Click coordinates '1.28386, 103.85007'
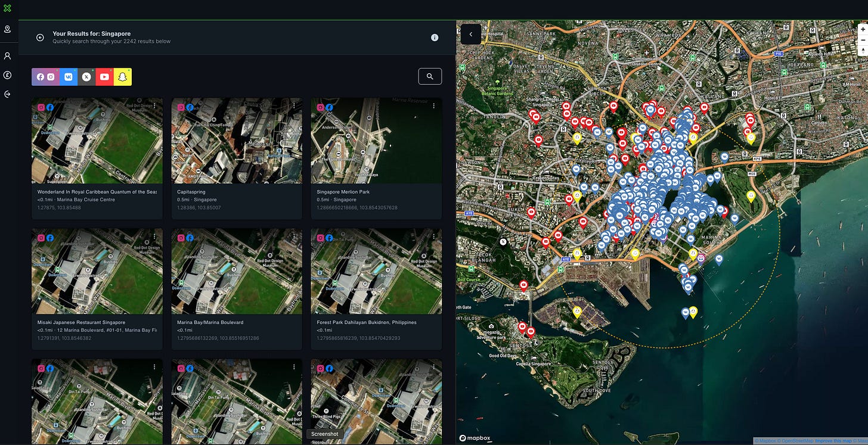 pos(199,207)
